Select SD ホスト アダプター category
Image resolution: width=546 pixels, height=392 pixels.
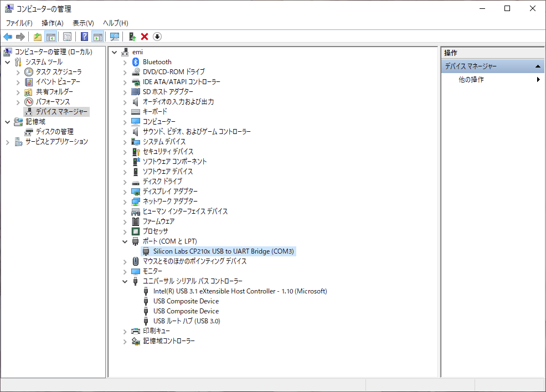168,92
